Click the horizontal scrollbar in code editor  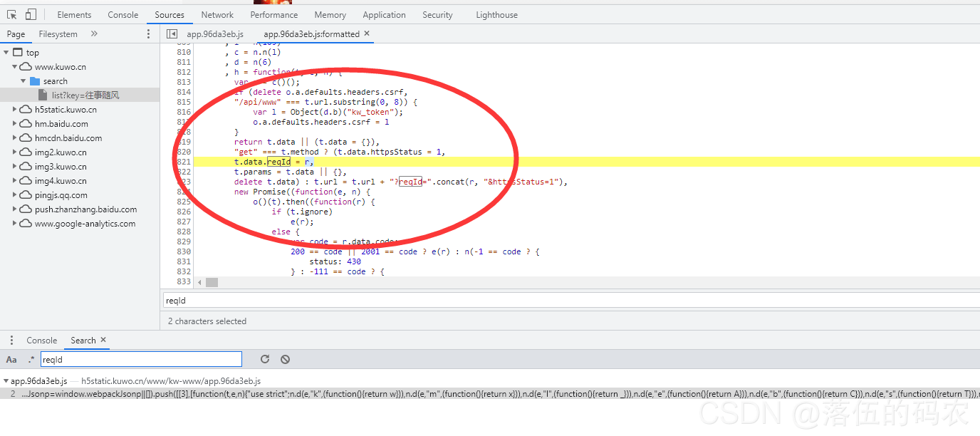[212, 282]
